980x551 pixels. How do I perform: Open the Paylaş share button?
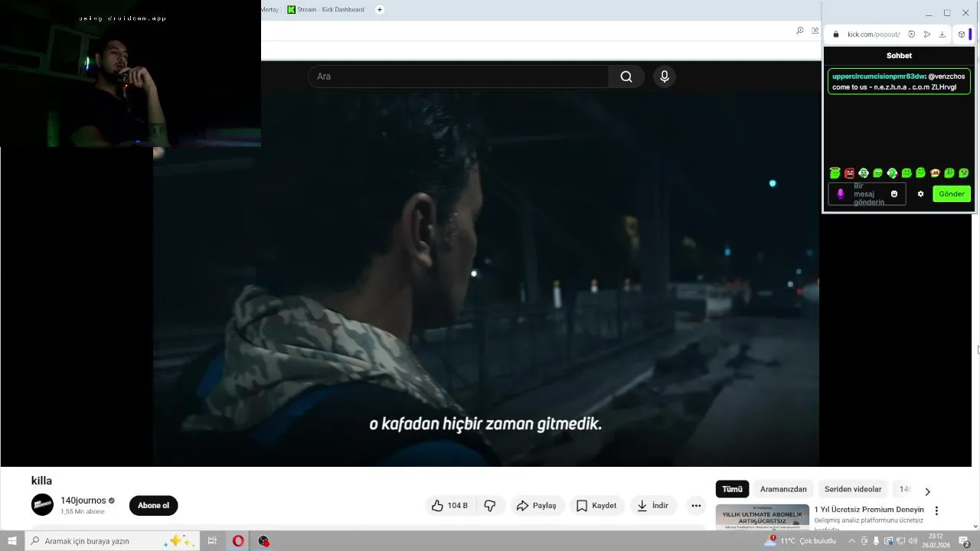(537, 506)
